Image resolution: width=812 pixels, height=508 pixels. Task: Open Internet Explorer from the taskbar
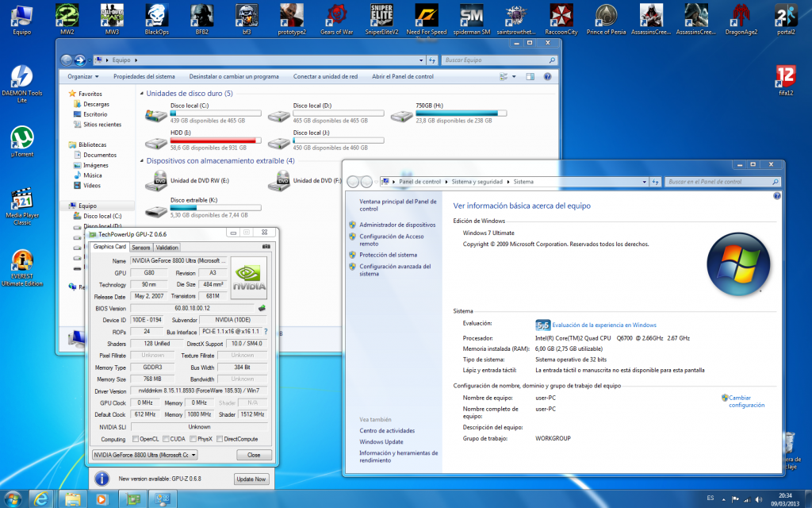tap(41, 499)
